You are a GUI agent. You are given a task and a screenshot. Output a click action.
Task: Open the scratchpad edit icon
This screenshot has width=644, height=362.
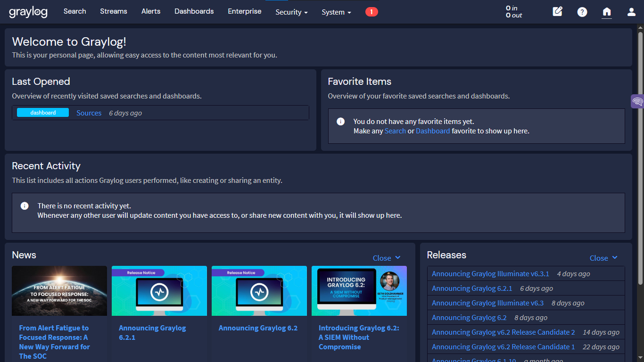click(x=558, y=12)
